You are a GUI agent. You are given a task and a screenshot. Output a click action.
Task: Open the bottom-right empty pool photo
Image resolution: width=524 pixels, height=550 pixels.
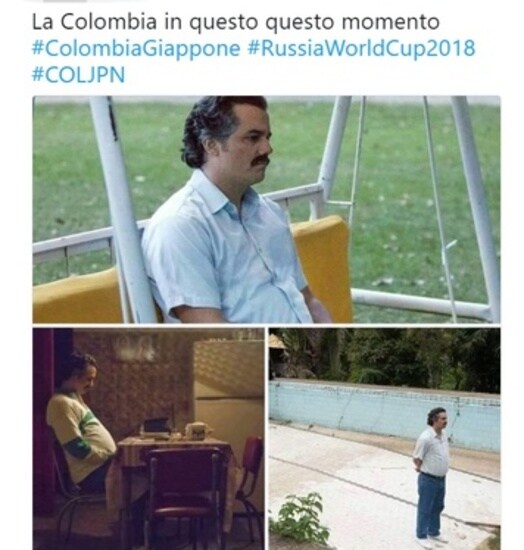[x=384, y=439]
